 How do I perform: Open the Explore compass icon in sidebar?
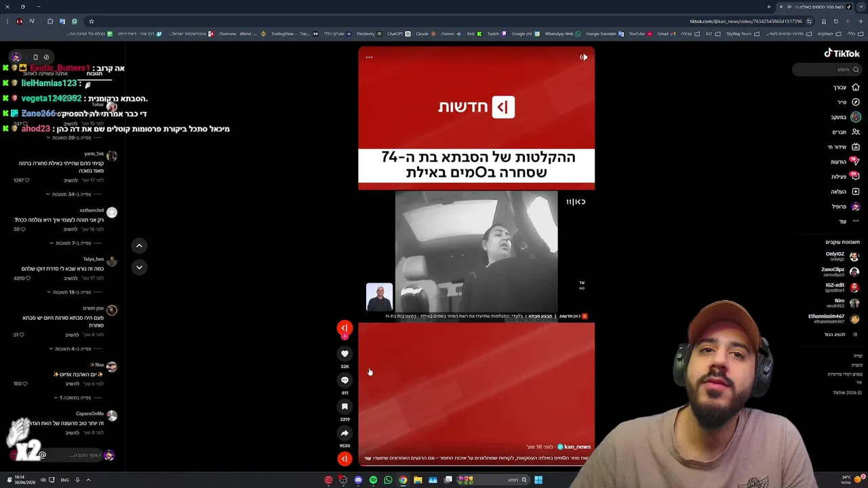[x=856, y=102]
